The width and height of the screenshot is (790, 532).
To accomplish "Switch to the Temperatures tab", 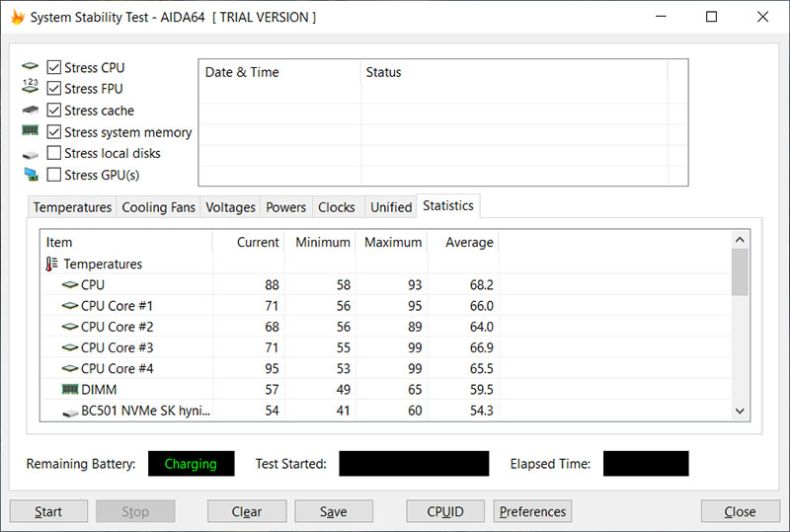I will click(72, 207).
